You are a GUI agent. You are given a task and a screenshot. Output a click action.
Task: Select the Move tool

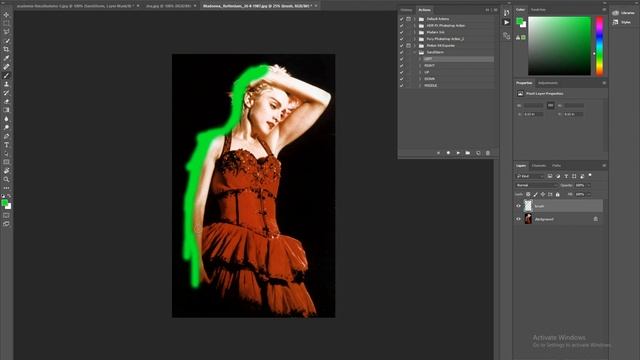point(6,15)
